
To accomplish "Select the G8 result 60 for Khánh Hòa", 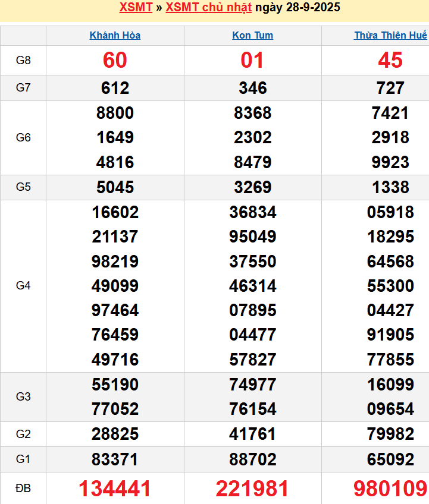I will 115,60.
